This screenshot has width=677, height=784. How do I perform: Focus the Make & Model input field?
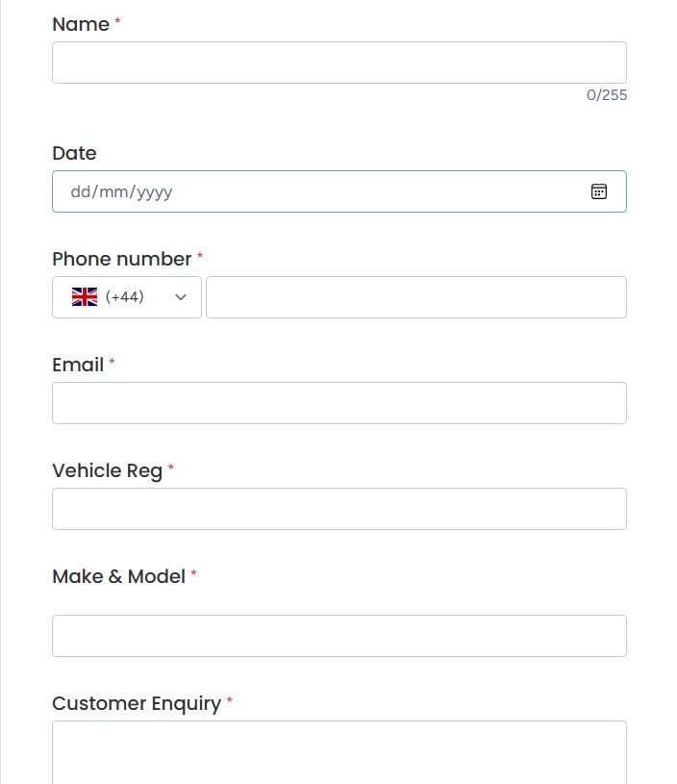(339, 636)
